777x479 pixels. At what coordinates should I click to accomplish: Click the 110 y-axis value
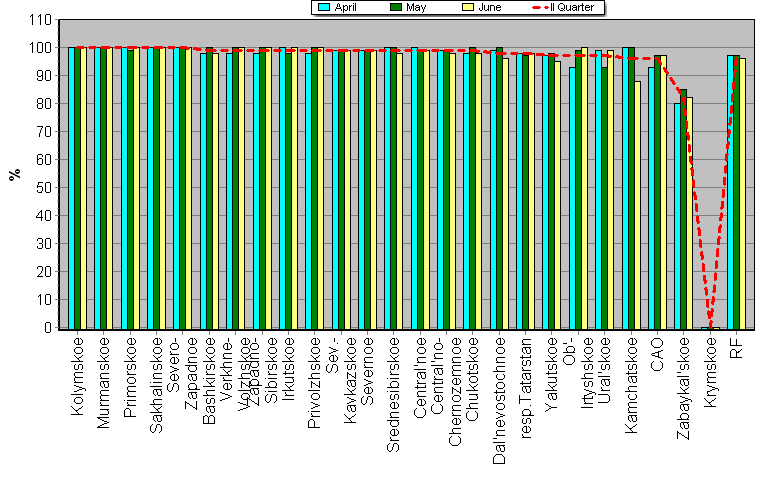pyautogui.click(x=41, y=20)
